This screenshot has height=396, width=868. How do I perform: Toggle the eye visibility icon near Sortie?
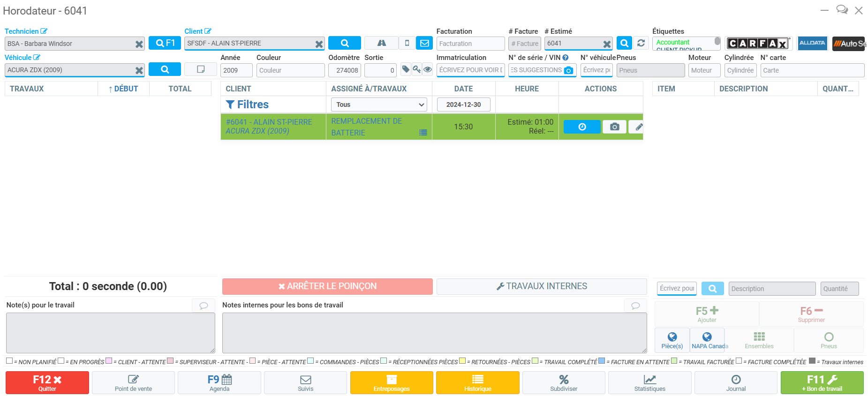click(x=427, y=69)
